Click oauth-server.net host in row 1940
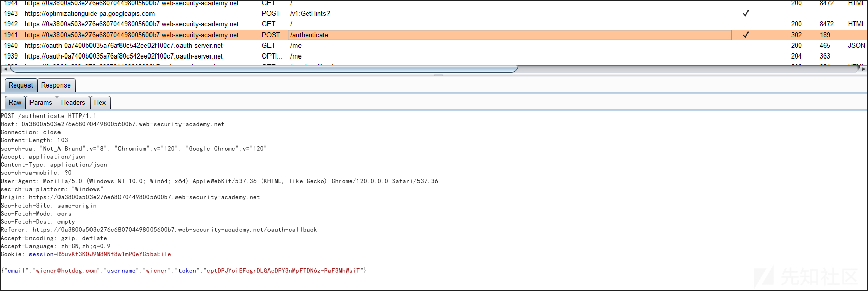This screenshot has width=868, height=291. [124, 45]
